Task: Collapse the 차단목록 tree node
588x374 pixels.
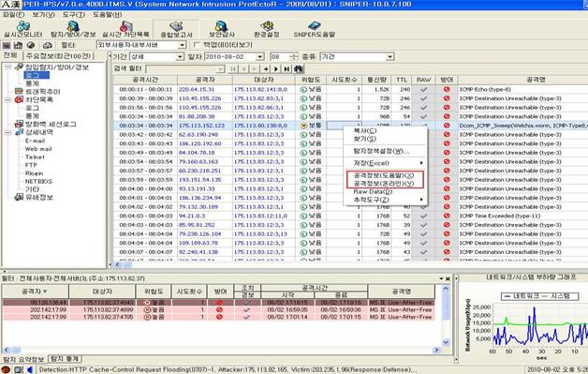Action: [7, 100]
